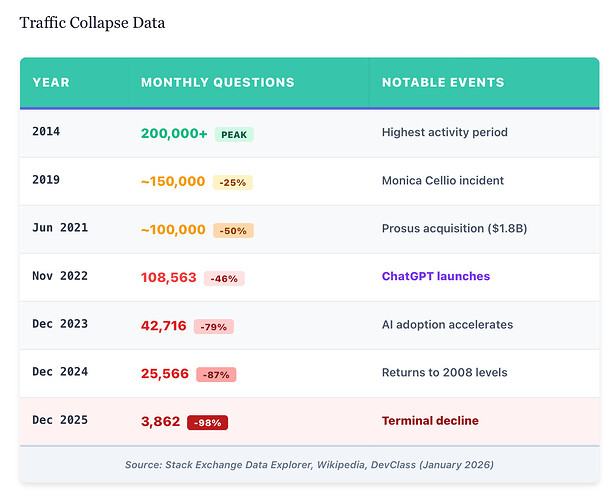Click the source citation footer text
Image resolution: width=609 pixels, height=500 pixels.
pos(309,465)
